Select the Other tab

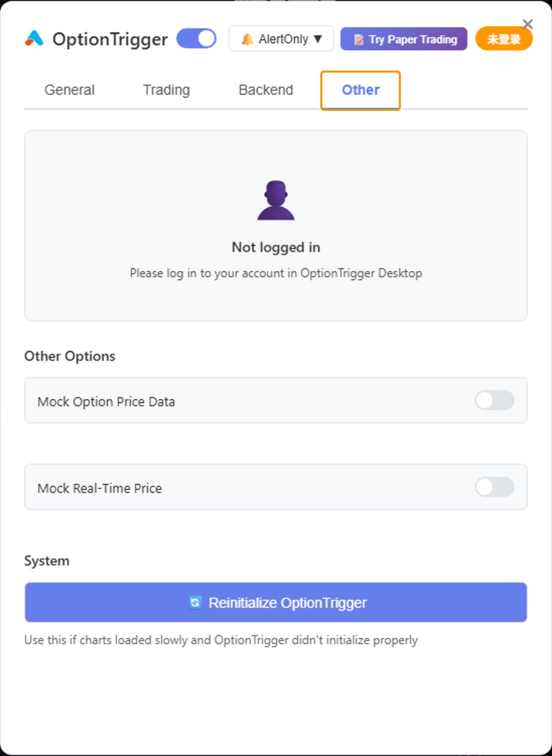pyautogui.click(x=361, y=90)
